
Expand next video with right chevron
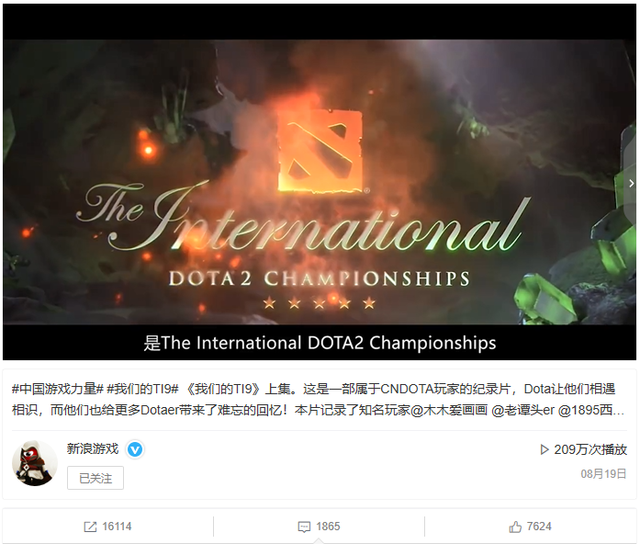631,184
